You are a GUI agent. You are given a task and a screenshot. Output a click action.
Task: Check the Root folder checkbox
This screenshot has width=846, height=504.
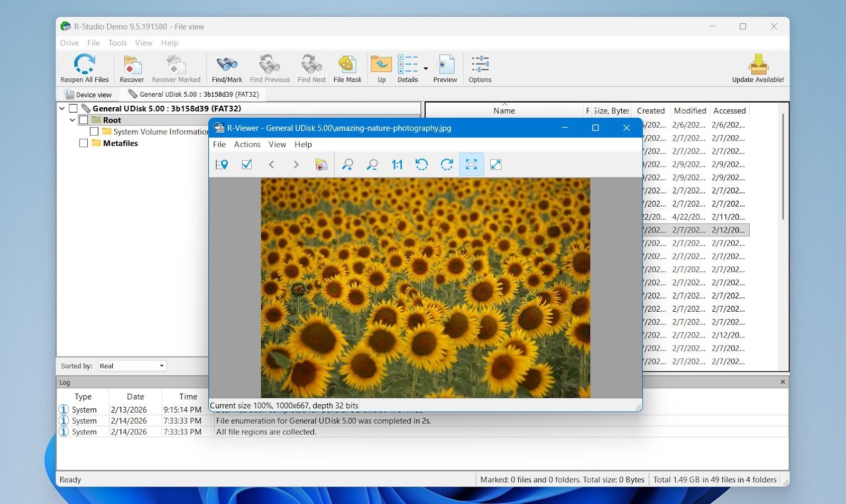[83, 120]
